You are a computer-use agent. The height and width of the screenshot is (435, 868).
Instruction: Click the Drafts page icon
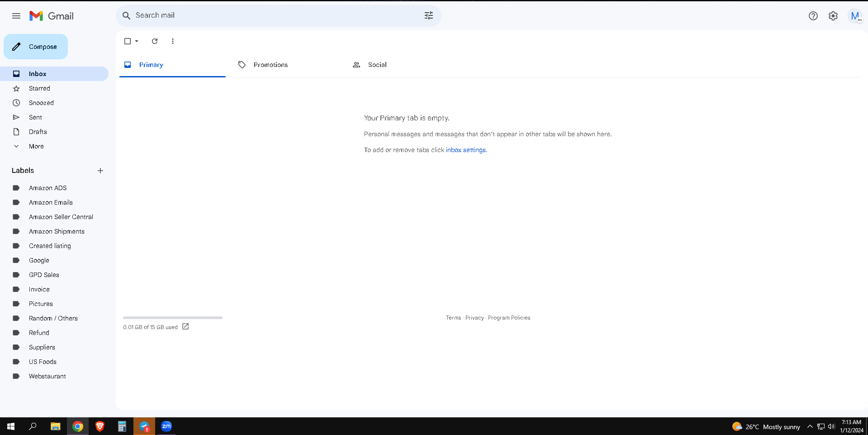tap(16, 132)
